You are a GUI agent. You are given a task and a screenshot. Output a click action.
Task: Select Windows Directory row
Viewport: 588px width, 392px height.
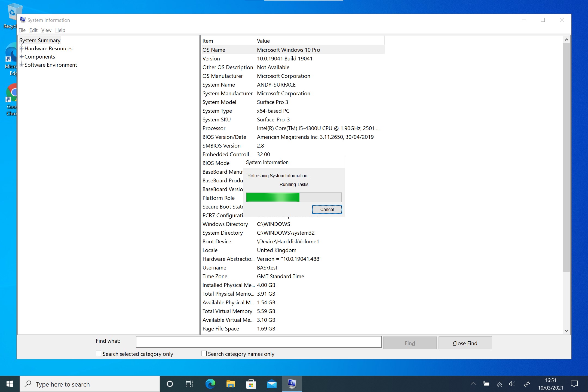293,224
